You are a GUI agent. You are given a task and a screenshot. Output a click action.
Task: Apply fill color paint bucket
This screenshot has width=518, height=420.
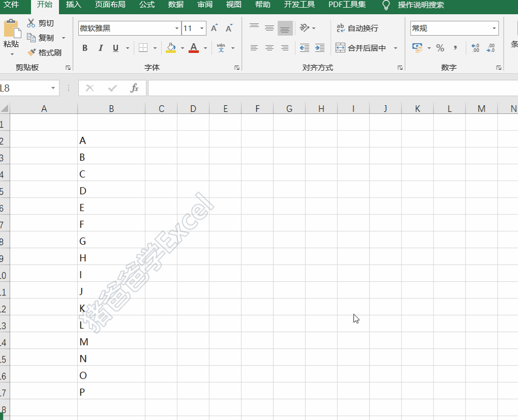[171, 48]
